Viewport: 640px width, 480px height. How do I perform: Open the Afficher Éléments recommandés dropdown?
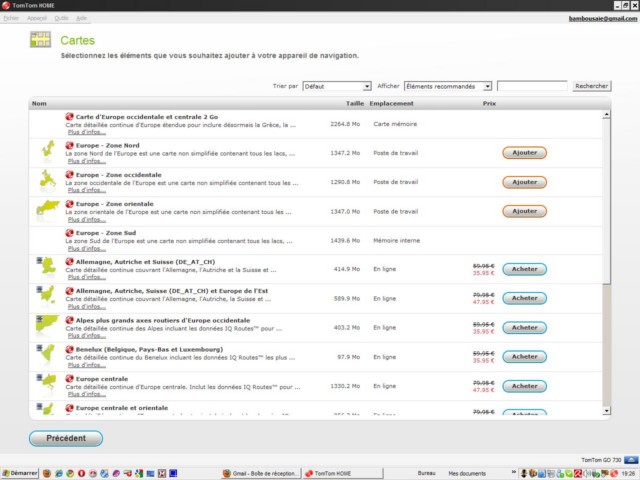coord(448,86)
